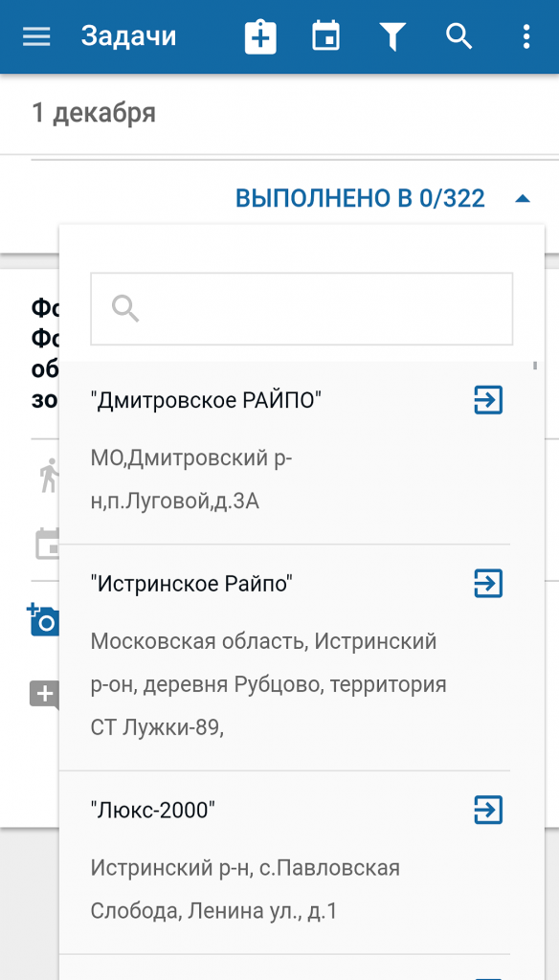Add a new task with clipboard-plus icon
This screenshot has height=980, width=559.
coord(260,37)
